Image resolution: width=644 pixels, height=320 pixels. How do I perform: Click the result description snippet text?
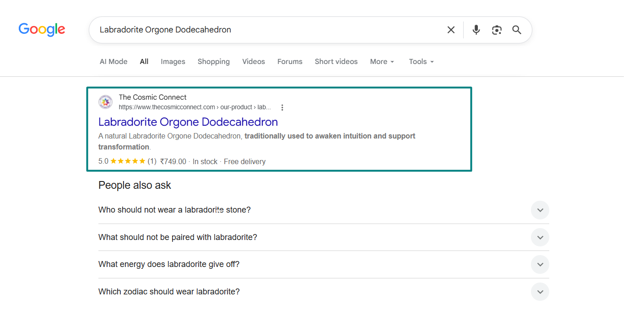(x=257, y=141)
